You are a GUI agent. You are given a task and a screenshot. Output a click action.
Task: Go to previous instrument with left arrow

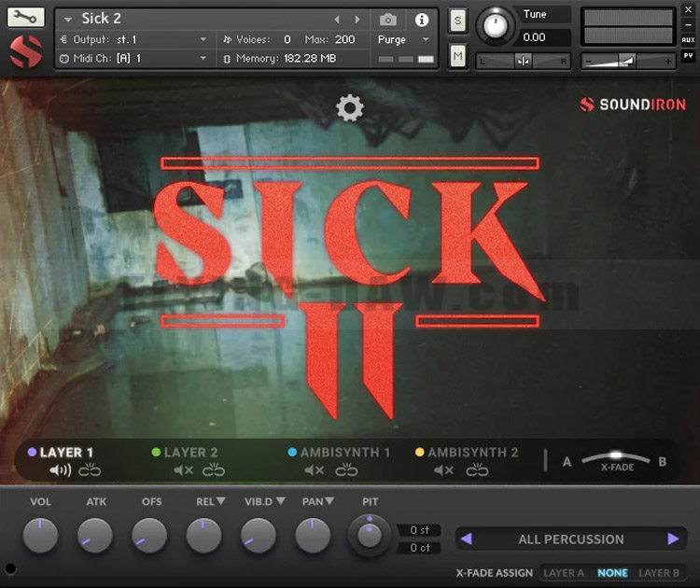click(337, 20)
